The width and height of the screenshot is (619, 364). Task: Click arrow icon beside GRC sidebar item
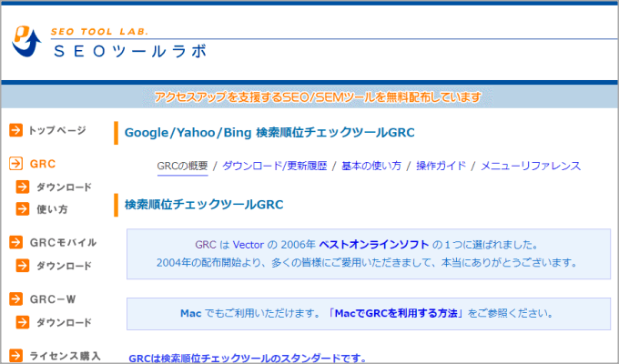[x=15, y=164]
